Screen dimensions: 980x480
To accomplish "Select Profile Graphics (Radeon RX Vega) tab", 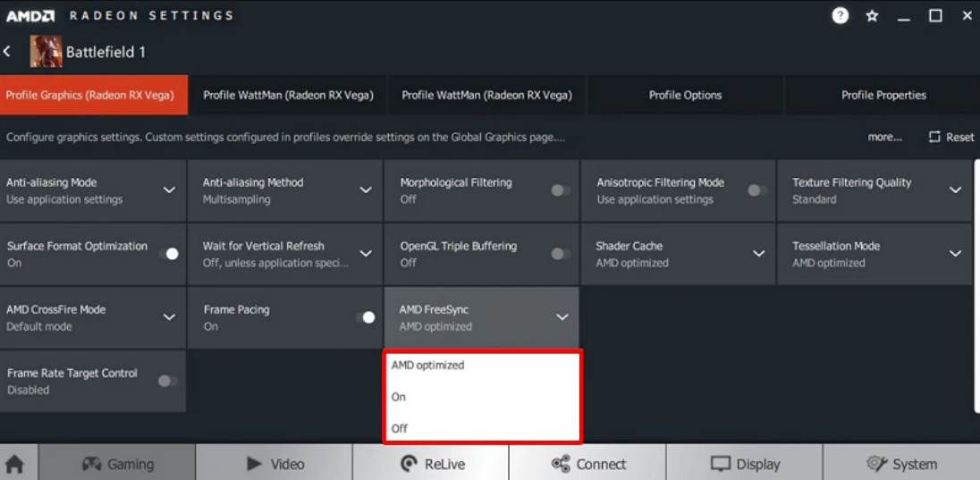I will click(x=94, y=95).
